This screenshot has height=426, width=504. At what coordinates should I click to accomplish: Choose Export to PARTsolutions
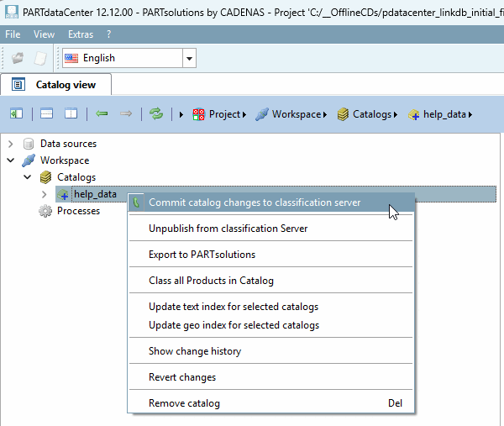coord(270,255)
